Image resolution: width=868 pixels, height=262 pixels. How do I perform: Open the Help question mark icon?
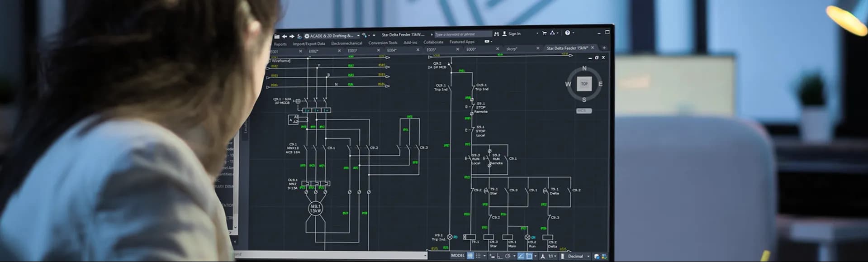click(568, 33)
